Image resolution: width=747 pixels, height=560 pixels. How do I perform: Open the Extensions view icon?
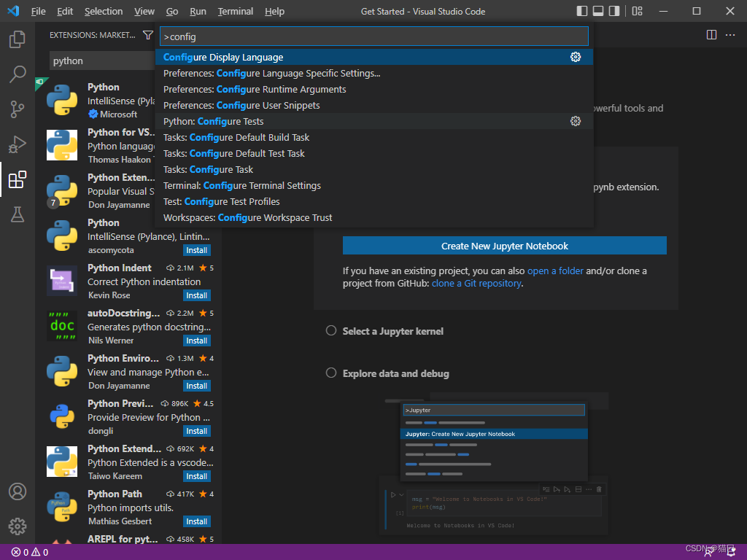(18, 179)
